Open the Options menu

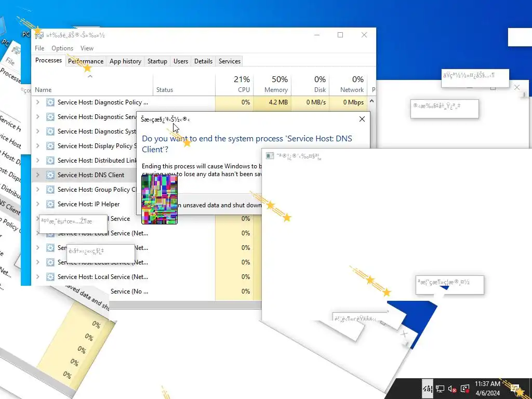(x=62, y=48)
